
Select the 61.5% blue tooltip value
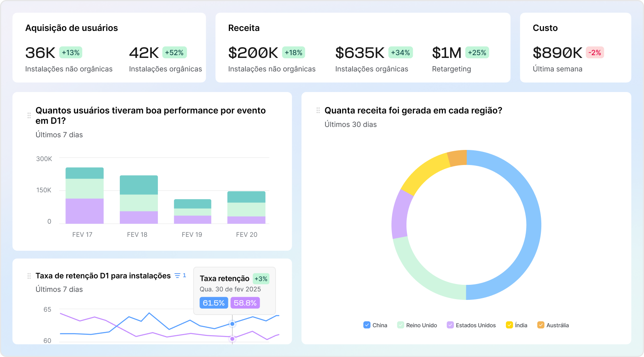(x=214, y=303)
